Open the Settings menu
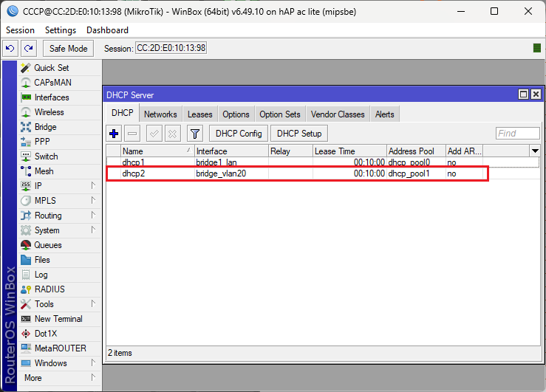The width and height of the screenshot is (546, 392). 61,30
